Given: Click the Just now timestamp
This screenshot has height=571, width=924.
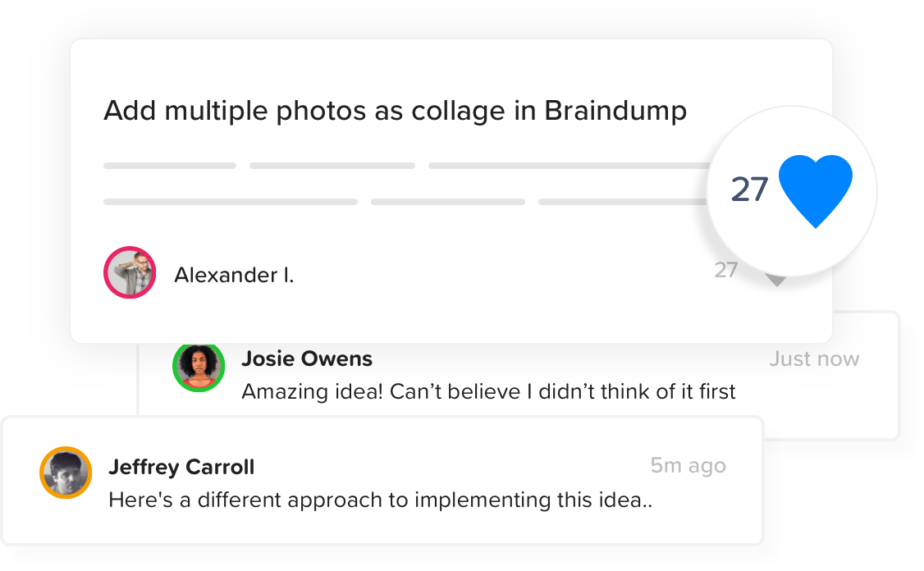Looking at the screenshot, I should coord(814,359).
